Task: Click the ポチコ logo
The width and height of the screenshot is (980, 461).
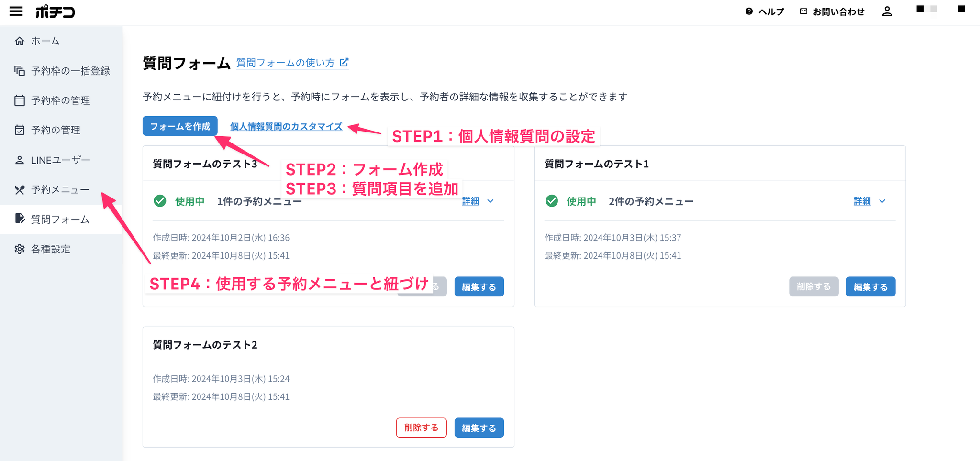Action: [x=55, y=11]
